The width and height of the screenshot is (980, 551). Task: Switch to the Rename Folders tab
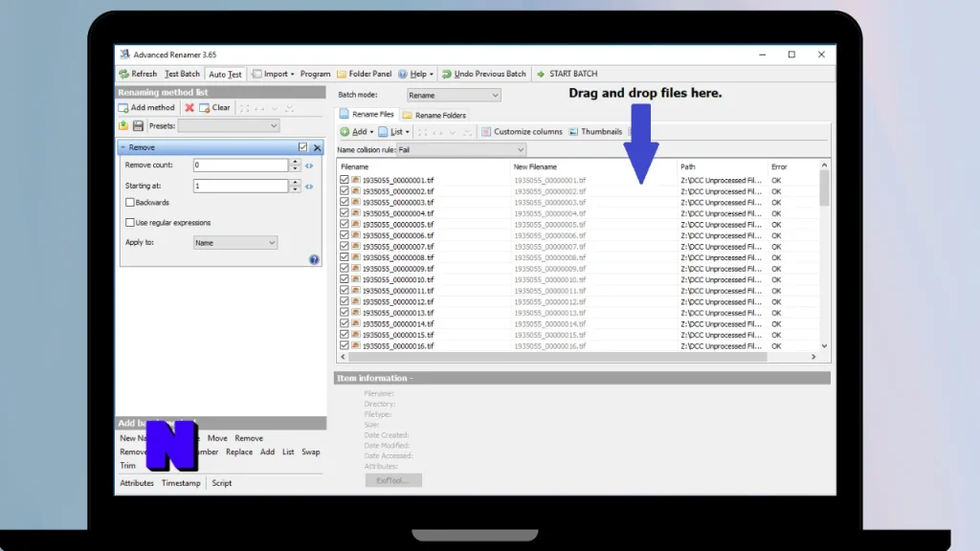coord(434,115)
